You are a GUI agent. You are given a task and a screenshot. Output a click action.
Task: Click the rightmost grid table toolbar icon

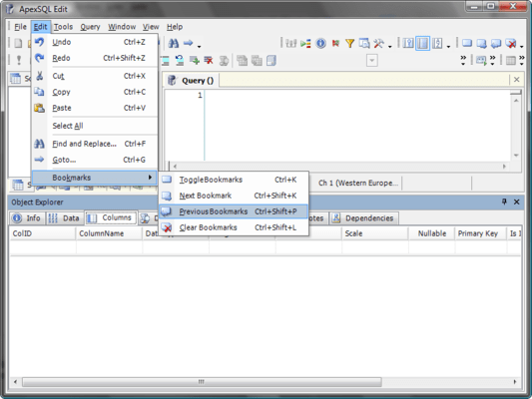[x=511, y=60]
